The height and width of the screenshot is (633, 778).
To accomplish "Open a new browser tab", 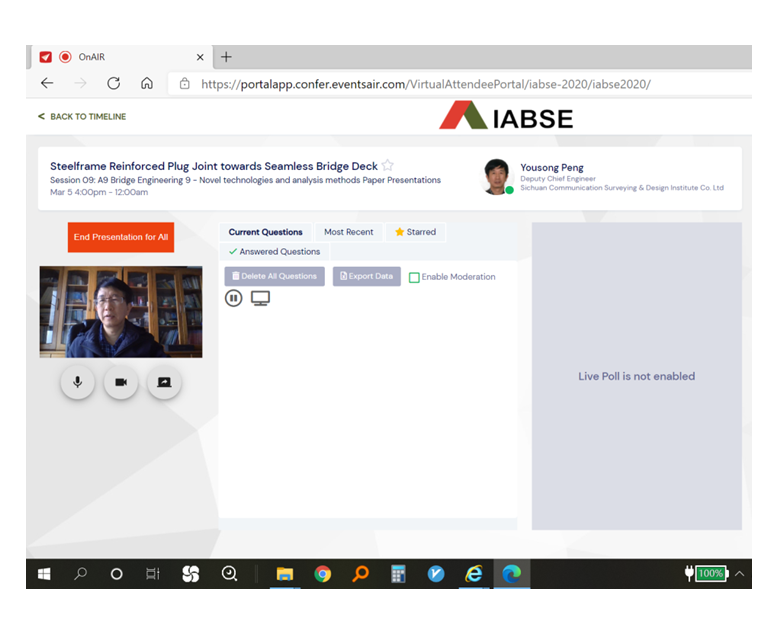I will pos(226,57).
